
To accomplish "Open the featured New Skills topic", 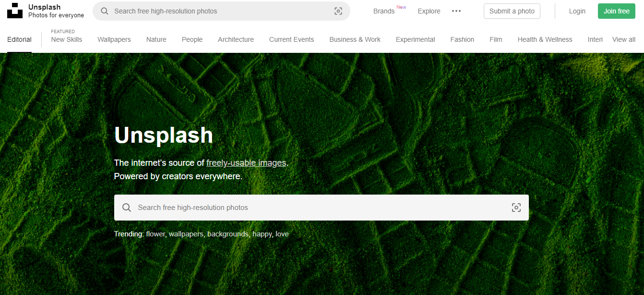I will coord(67,39).
